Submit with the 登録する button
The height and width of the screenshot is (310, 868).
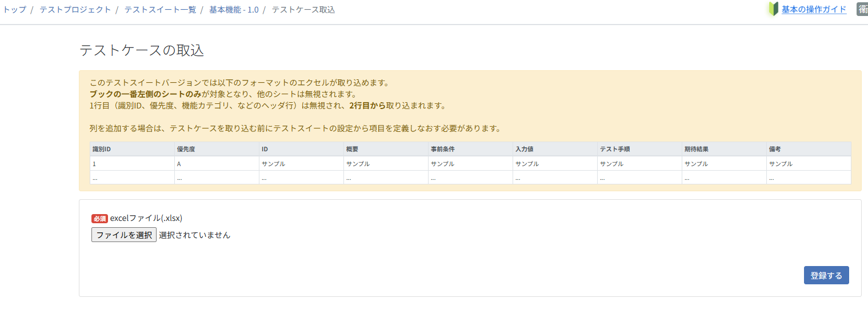coord(826,275)
